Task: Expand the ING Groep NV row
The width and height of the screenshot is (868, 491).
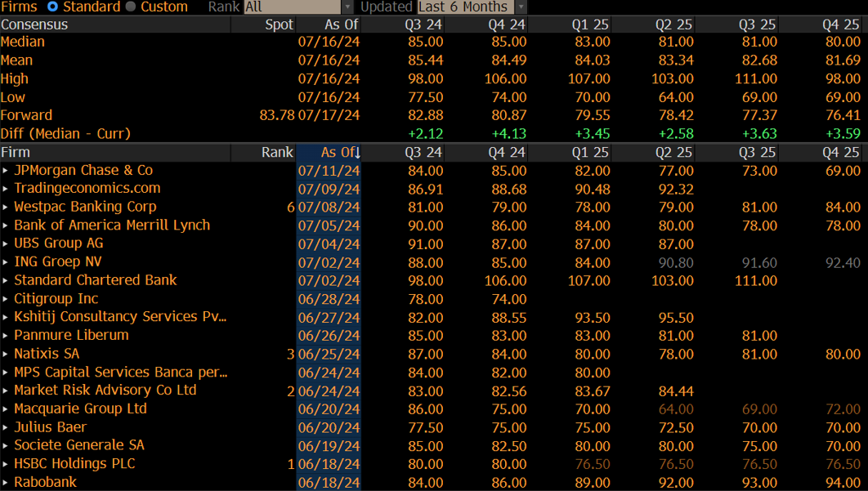Action: coord(5,261)
